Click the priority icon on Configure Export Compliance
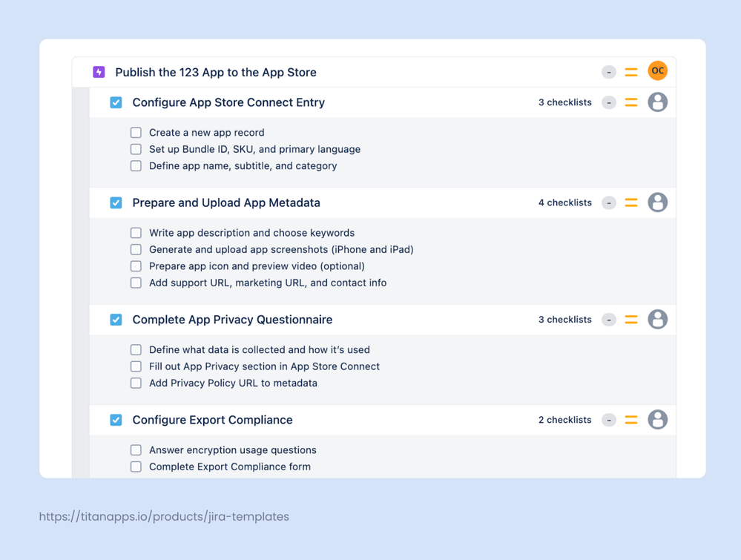741x560 pixels. tap(631, 420)
